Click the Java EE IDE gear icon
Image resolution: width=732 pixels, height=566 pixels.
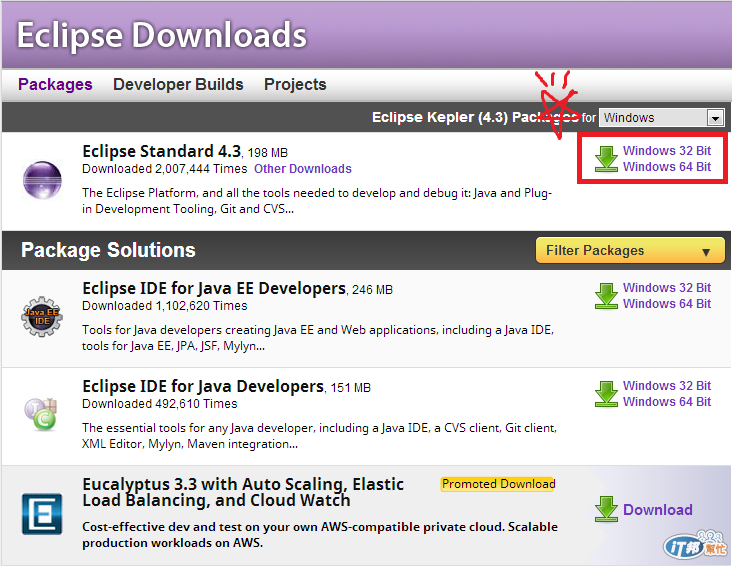42,317
